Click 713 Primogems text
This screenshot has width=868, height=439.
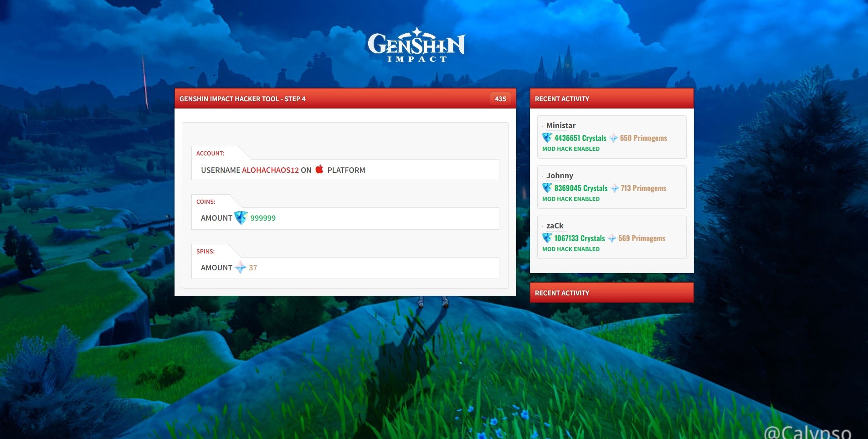(643, 188)
